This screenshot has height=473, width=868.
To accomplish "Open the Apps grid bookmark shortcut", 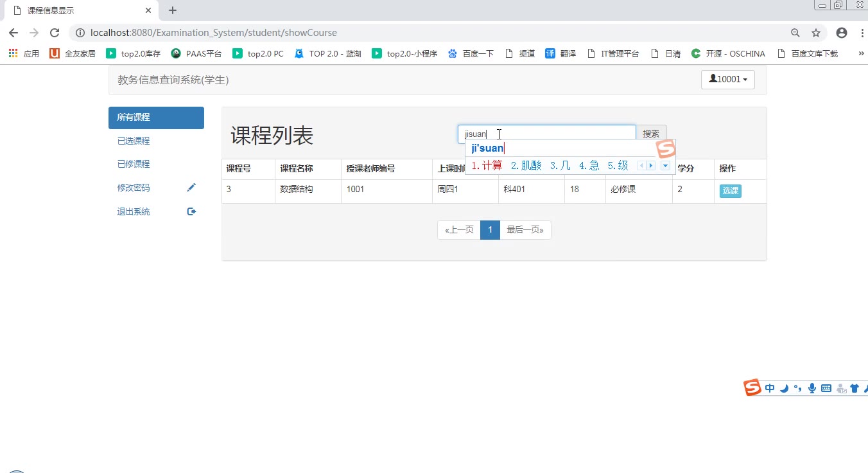I will tap(13, 53).
